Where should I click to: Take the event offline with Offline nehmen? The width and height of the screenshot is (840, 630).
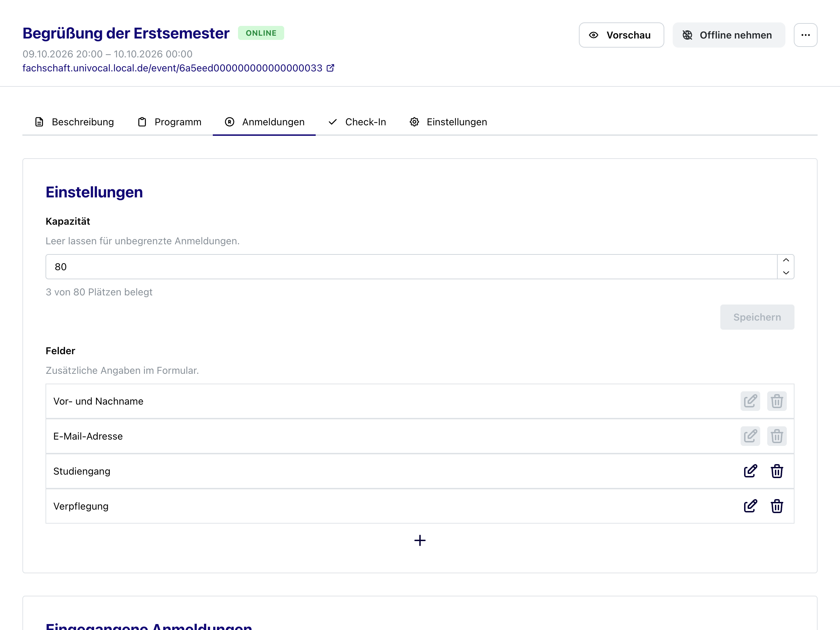tap(729, 35)
